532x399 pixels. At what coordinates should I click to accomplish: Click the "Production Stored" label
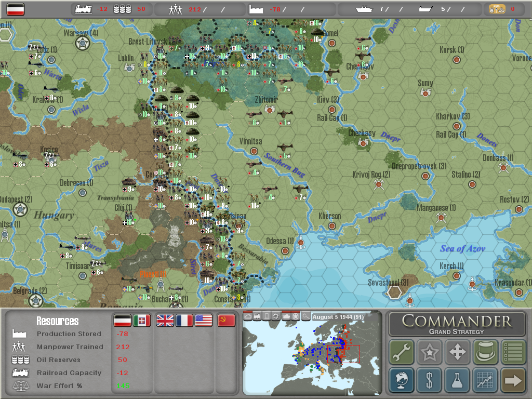[69, 334]
